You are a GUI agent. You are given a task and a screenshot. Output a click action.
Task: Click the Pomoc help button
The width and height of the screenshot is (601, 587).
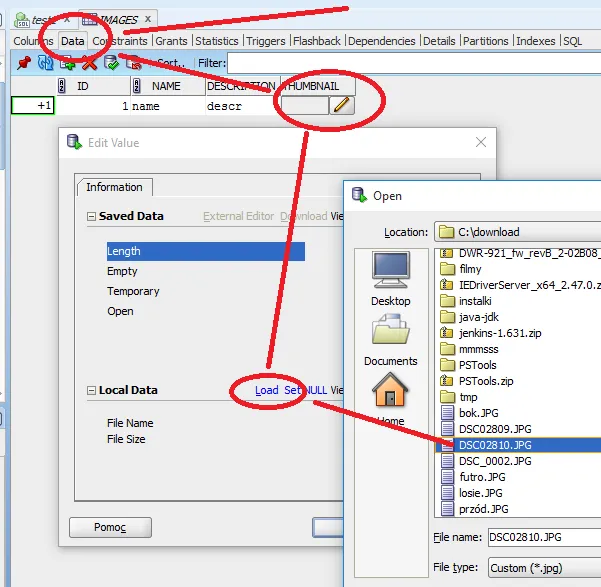coord(110,527)
